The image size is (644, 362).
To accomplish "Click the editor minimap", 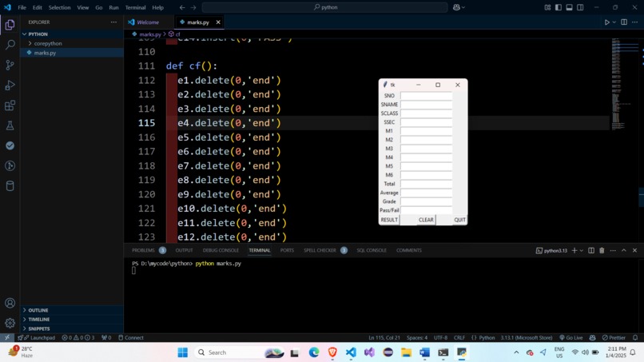I will point(623,84).
